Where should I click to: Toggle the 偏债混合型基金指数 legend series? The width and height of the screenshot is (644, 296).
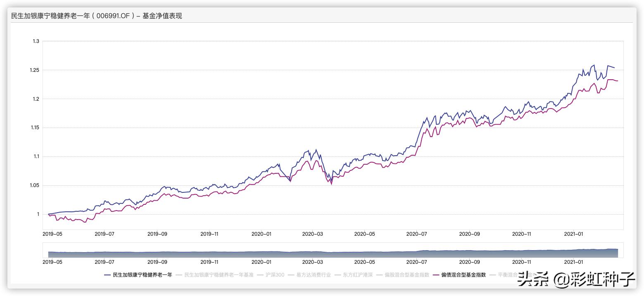point(459,275)
